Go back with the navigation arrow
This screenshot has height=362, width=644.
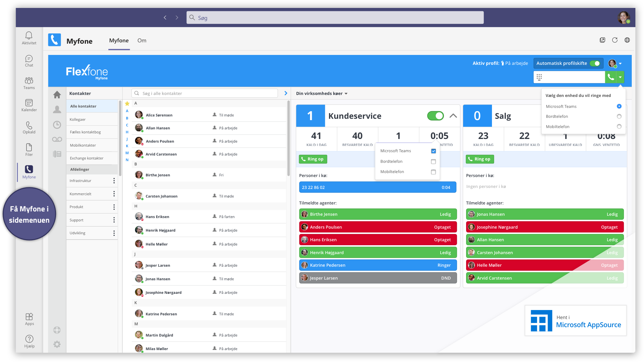[165, 18]
